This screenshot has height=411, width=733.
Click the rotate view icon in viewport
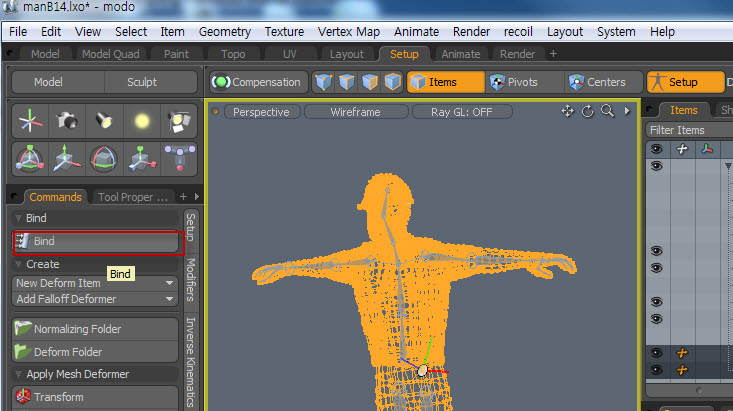point(587,112)
